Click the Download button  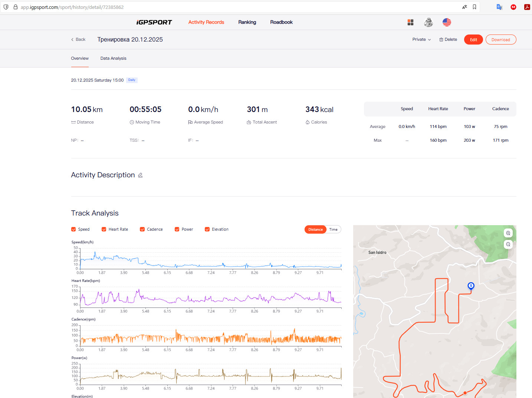(x=501, y=40)
